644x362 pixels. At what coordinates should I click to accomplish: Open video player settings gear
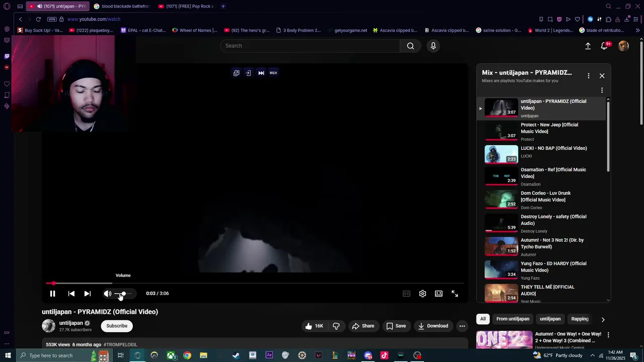pos(423,294)
